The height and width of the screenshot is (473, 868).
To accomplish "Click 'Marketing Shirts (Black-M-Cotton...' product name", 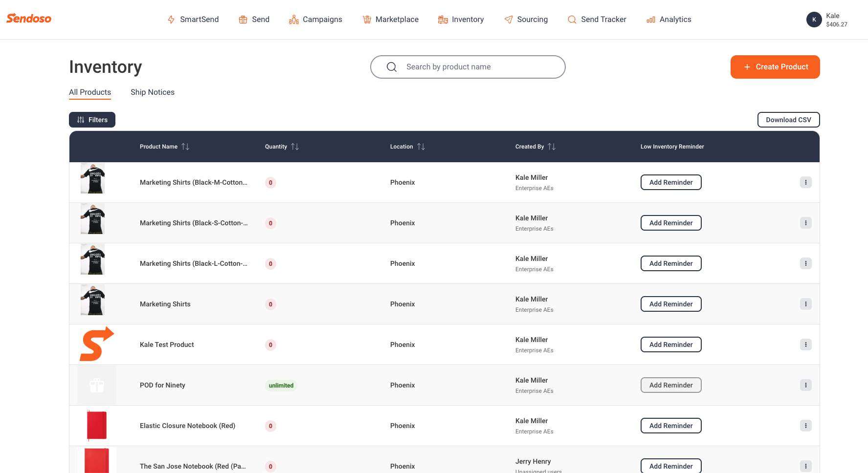I will click(x=194, y=182).
